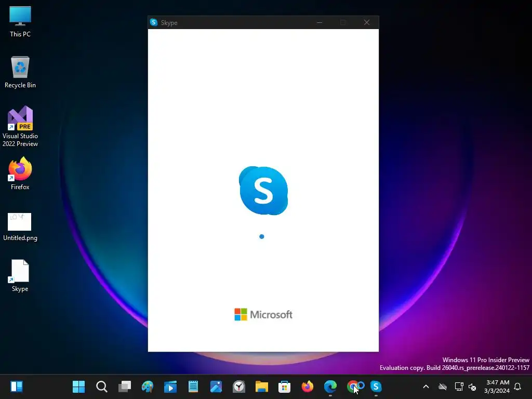Viewport: 532px width, 399px height.
Task: Open the clock and calendar flyout
Action: [x=497, y=387]
